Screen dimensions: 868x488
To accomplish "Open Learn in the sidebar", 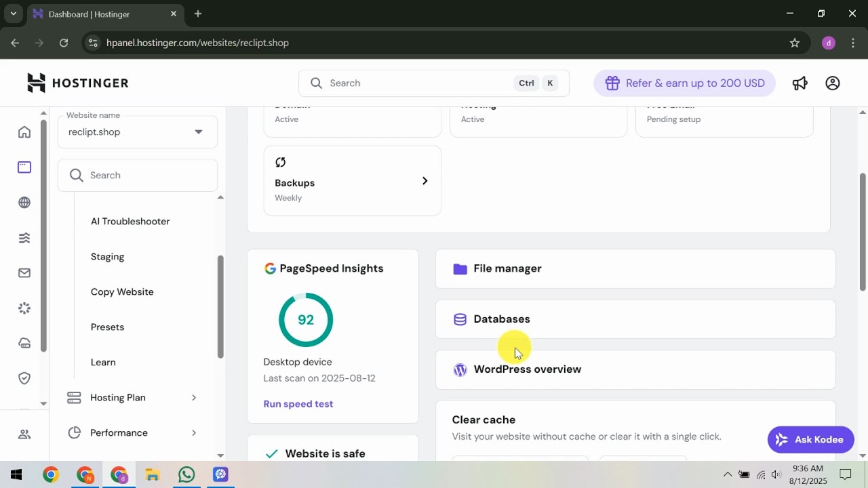I will (x=103, y=363).
